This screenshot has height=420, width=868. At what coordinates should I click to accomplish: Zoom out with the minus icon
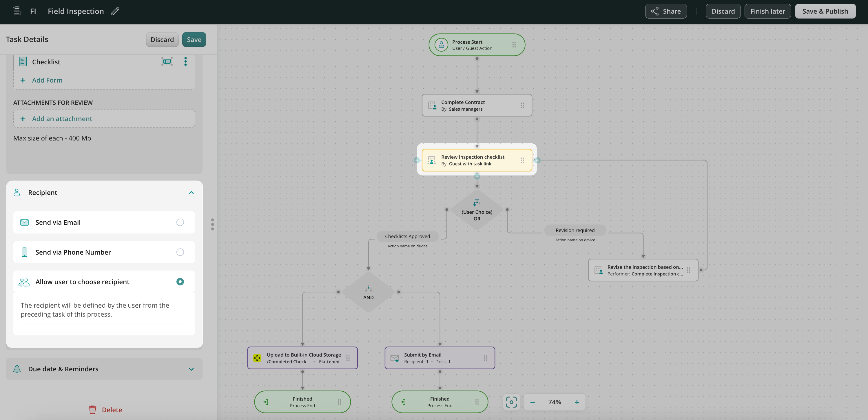(x=533, y=402)
